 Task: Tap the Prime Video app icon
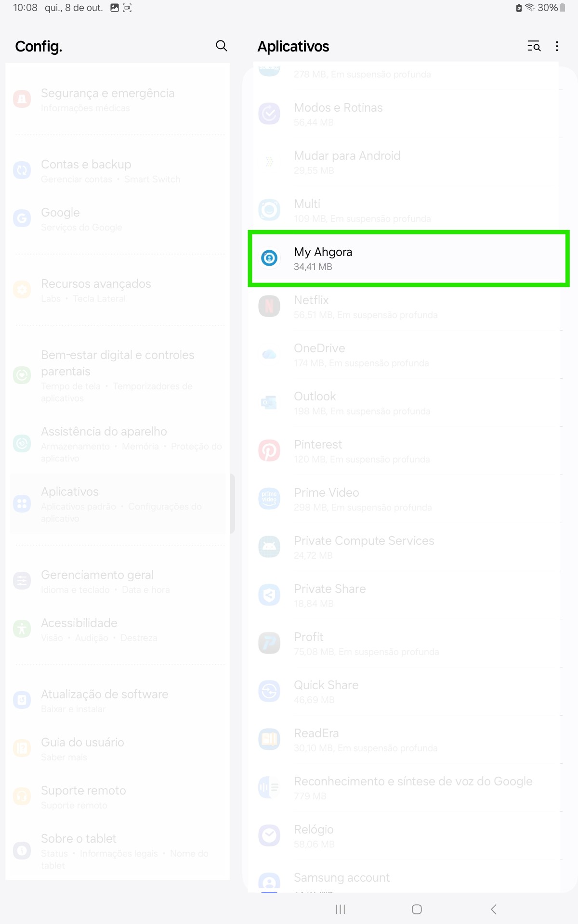[x=269, y=499]
